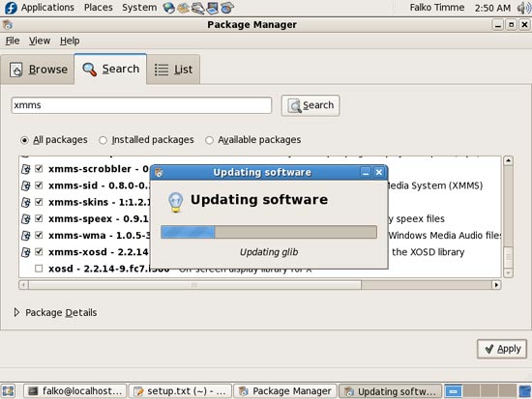Check the xosd package checkbox

(x=39, y=269)
